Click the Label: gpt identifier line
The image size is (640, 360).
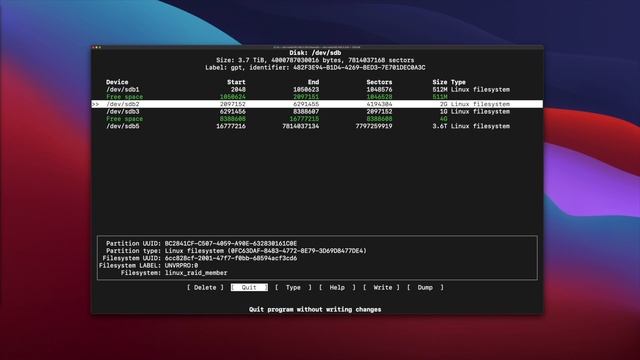pos(315,67)
